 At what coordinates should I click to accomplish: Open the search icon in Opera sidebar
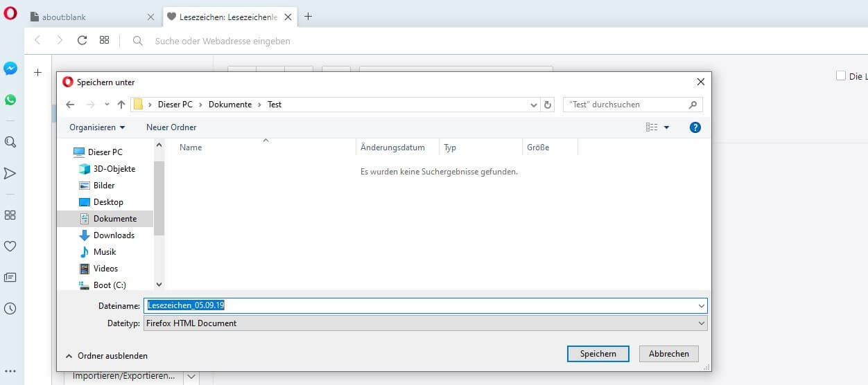point(10,142)
